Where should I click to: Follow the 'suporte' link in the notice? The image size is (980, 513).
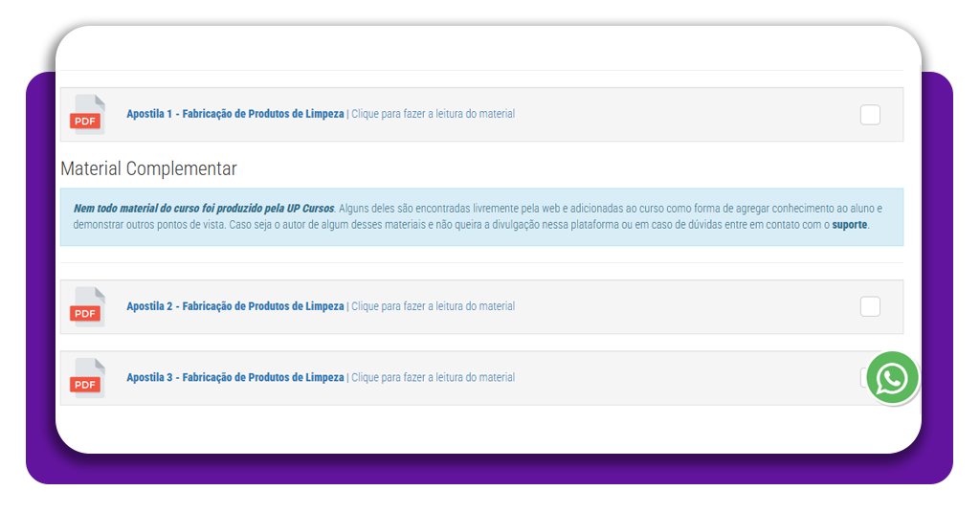pos(849,226)
